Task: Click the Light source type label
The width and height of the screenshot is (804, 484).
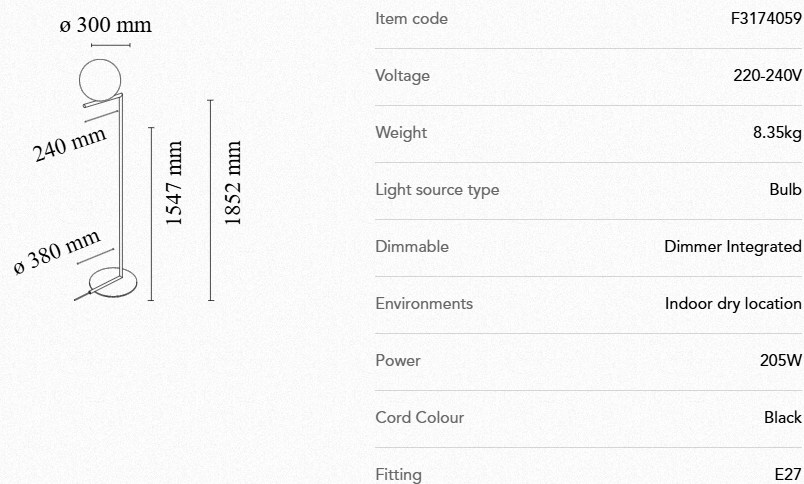Action: 437,189
